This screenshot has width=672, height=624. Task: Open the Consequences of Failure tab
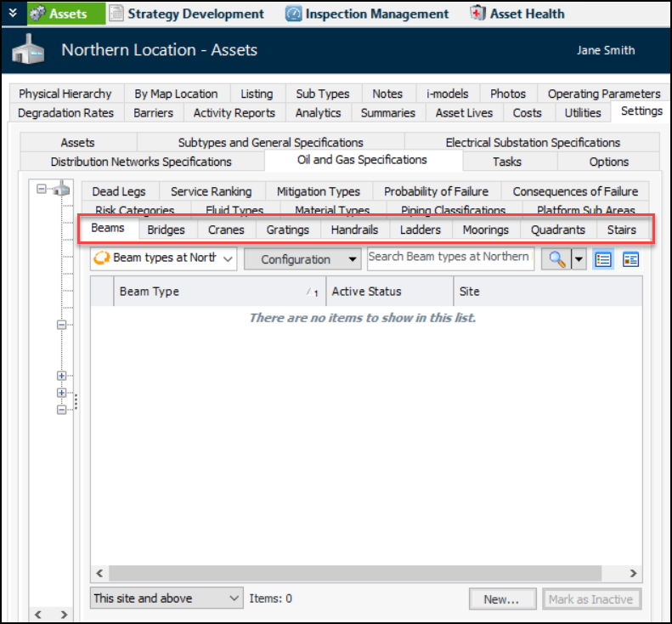(x=575, y=191)
